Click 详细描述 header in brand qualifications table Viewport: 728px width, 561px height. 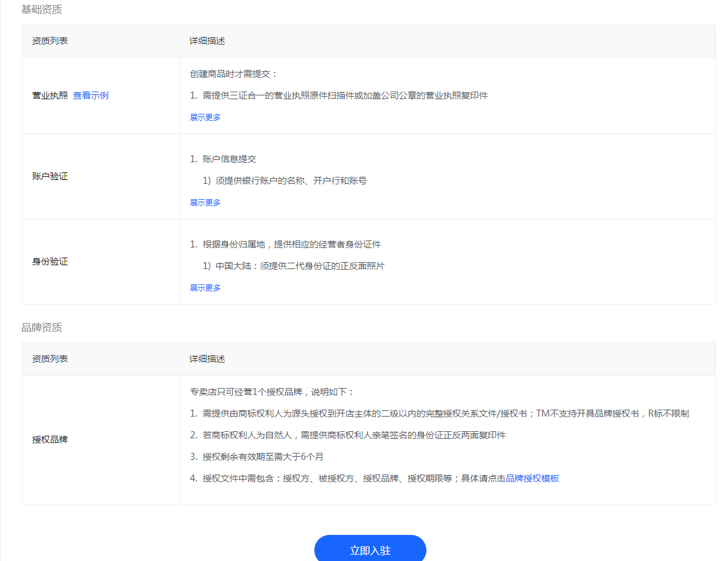[208, 358]
